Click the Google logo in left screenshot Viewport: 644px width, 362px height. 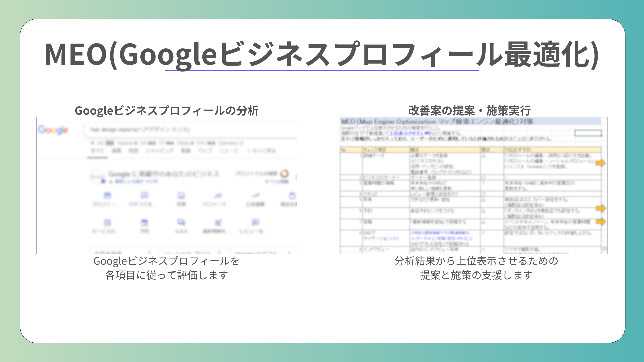pyautogui.click(x=53, y=130)
